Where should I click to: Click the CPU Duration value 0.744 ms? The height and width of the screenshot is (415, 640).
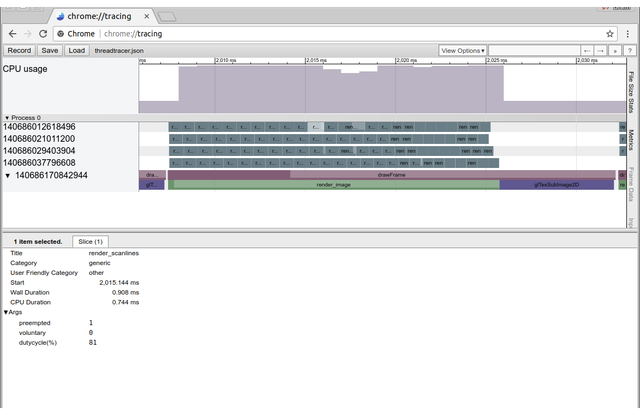pyautogui.click(x=126, y=302)
